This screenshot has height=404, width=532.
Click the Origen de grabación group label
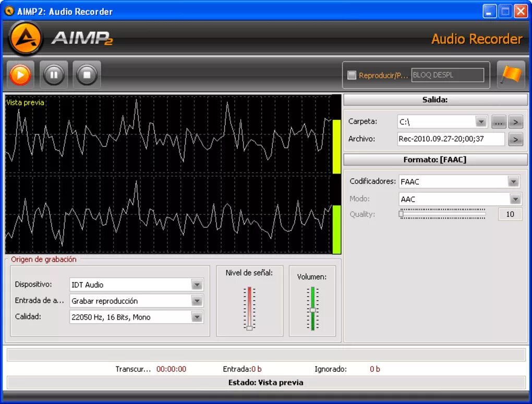(x=43, y=260)
